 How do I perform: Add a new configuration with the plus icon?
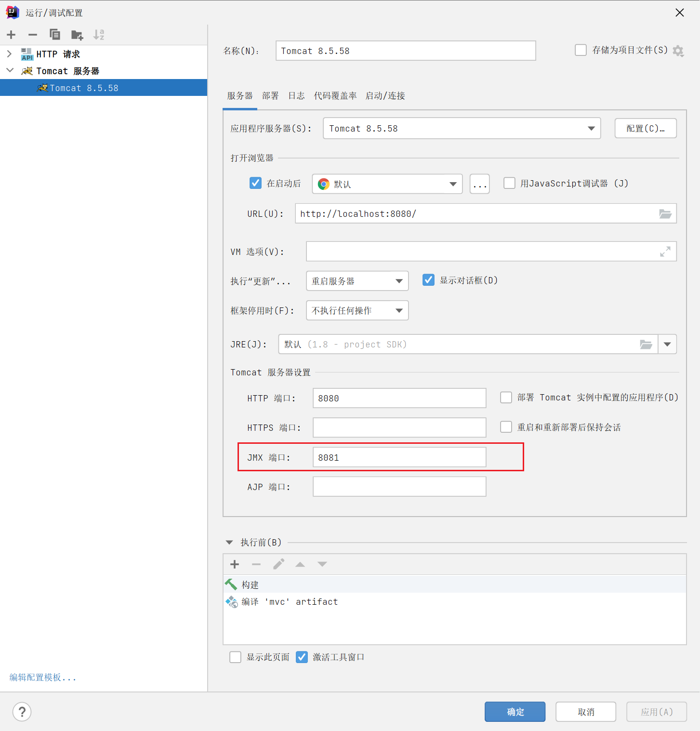11,35
